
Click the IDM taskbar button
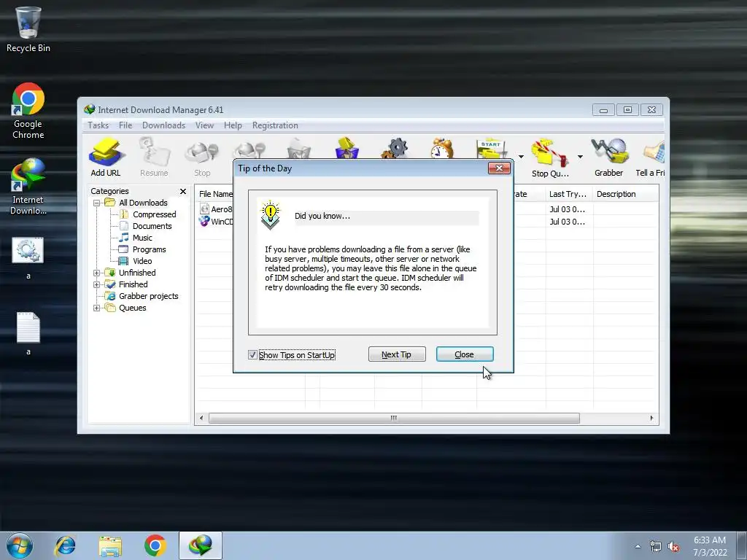(x=201, y=545)
